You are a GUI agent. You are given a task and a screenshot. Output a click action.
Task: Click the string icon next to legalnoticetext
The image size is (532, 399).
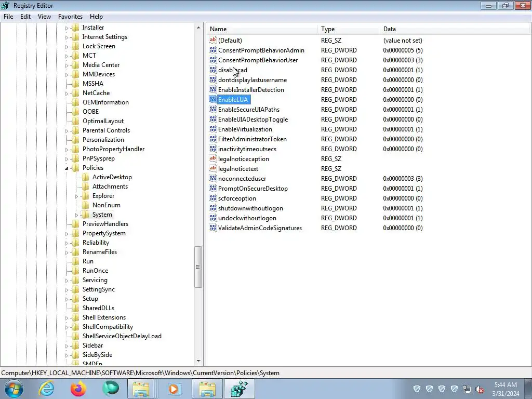coord(212,168)
